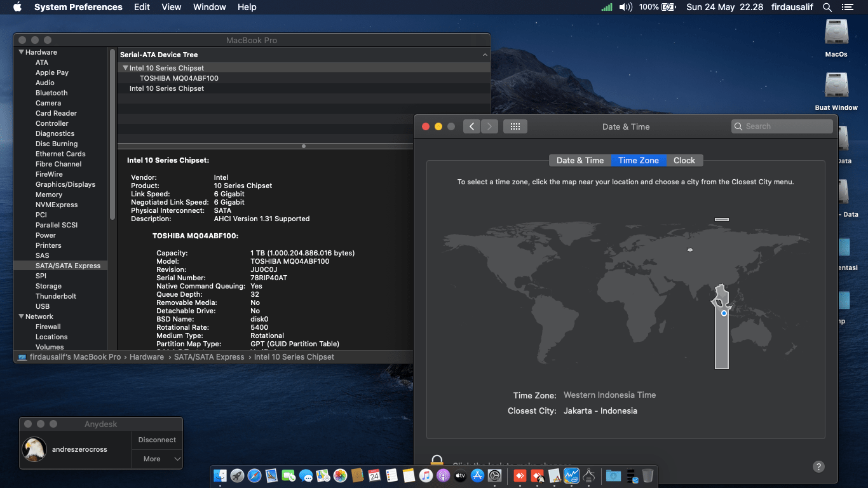
Task: Click Disconnect in the Anydesk window
Action: (156, 439)
